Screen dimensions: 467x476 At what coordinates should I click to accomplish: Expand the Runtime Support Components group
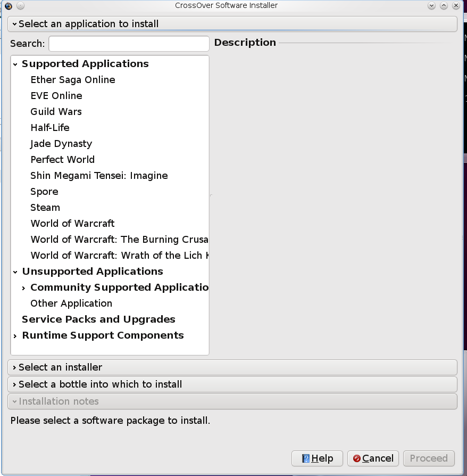(x=15, y=336)
